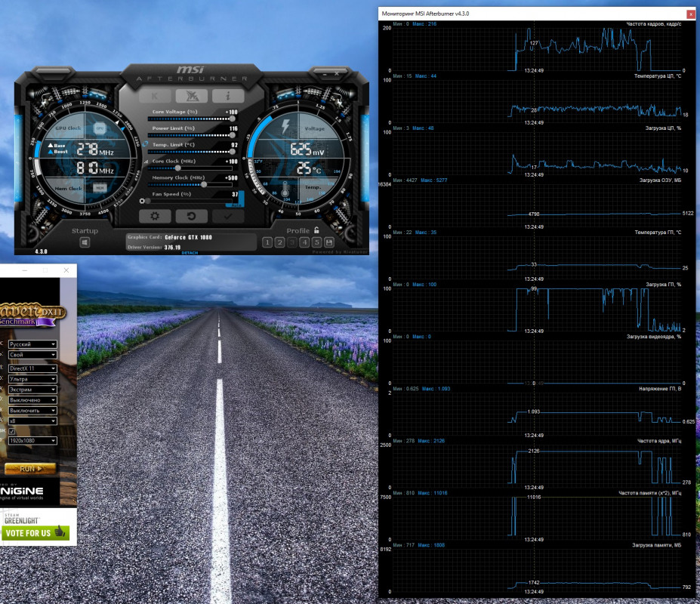Open the Kombustor K button
This screenshot has width=700, height=604.
(x=155, y=96)
